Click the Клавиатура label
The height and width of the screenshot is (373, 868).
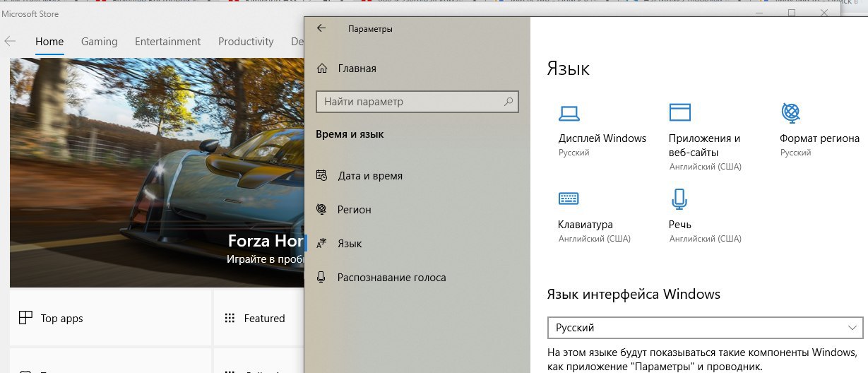(x=585, y=225)
